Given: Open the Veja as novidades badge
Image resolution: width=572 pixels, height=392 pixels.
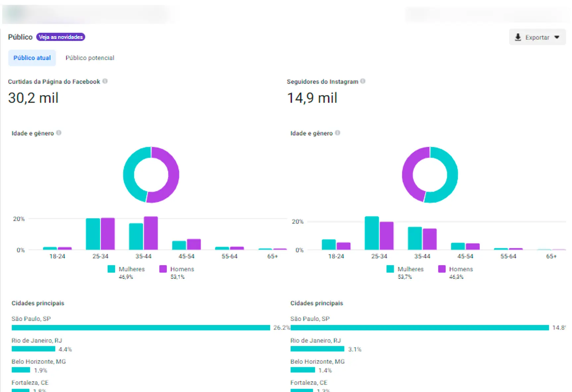Looking at the screenshot, I should [61, 37].
